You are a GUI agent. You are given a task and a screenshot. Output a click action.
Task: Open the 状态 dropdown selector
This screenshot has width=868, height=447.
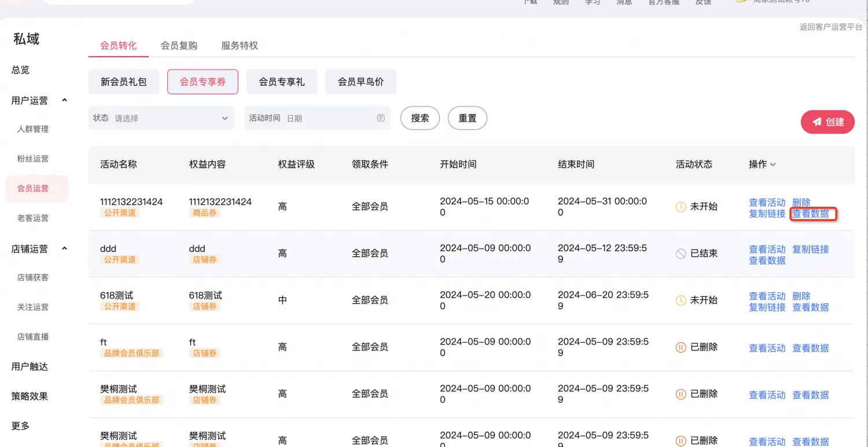coord(161,118)
